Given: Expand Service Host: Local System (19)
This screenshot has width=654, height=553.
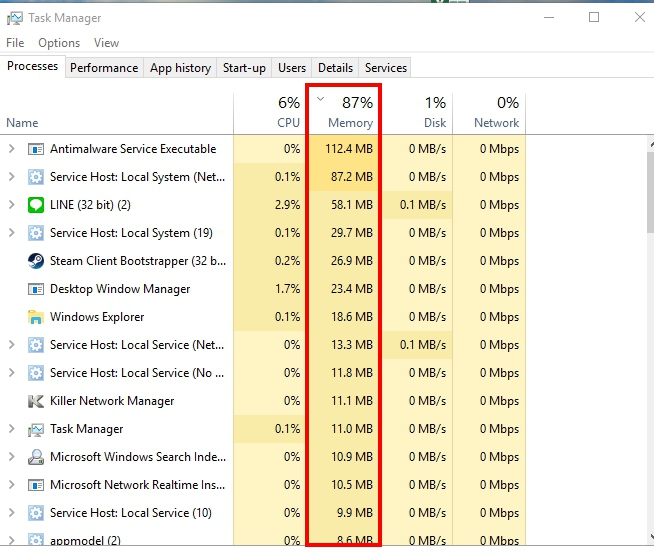Looking at the screenshot, I should (11, 233).
